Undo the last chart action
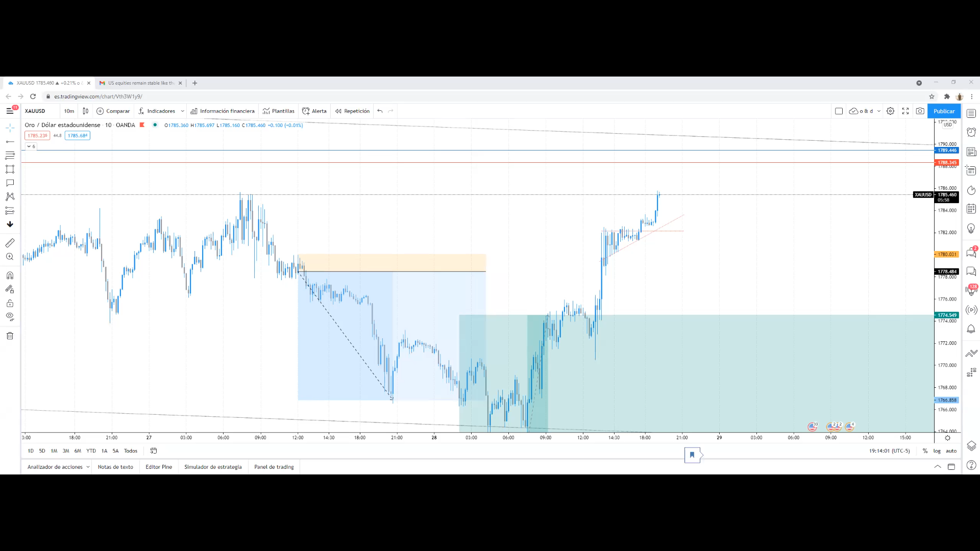 tap(380, 111)
